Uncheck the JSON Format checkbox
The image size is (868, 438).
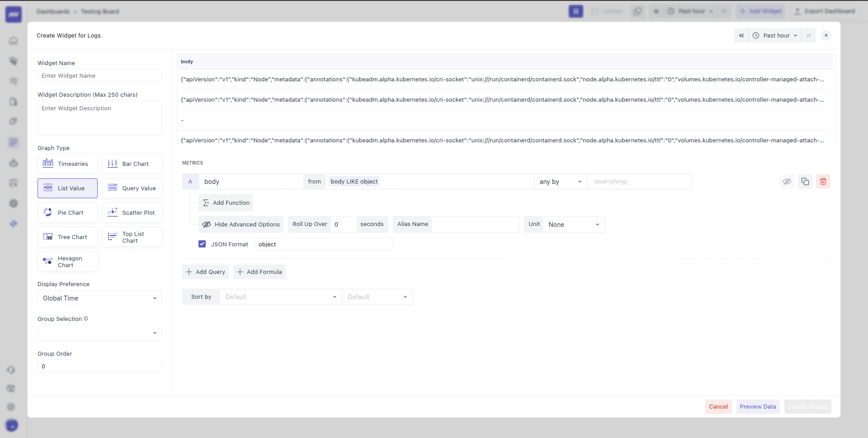[202, 244]
